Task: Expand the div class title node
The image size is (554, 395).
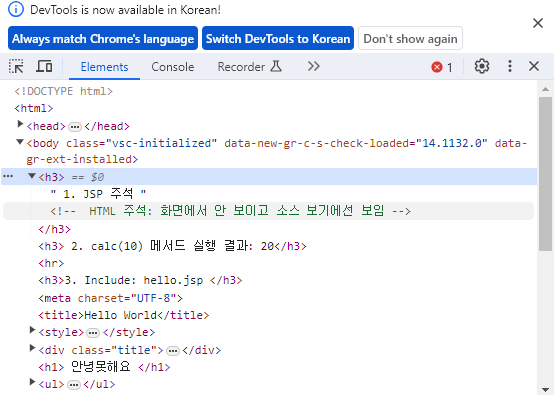Action: [x=32, y=348]
